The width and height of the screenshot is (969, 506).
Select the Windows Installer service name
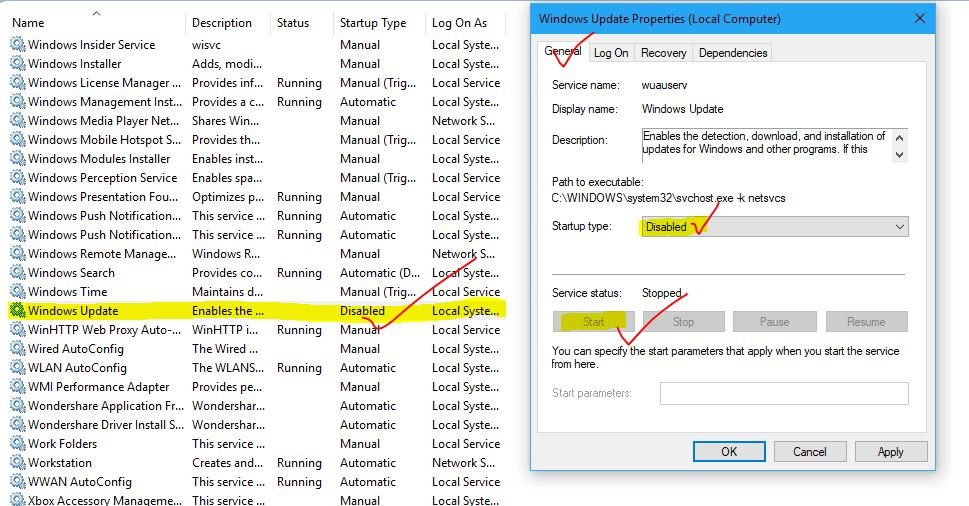click(x=74, y=64)
